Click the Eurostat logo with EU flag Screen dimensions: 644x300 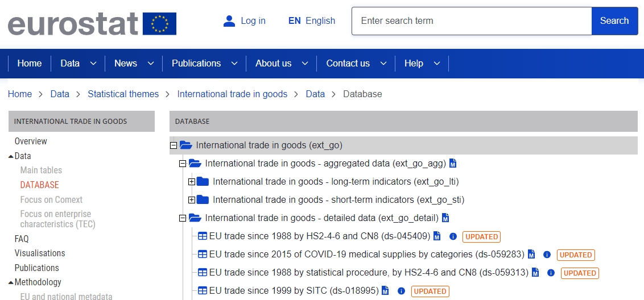(x=92, y=23)
